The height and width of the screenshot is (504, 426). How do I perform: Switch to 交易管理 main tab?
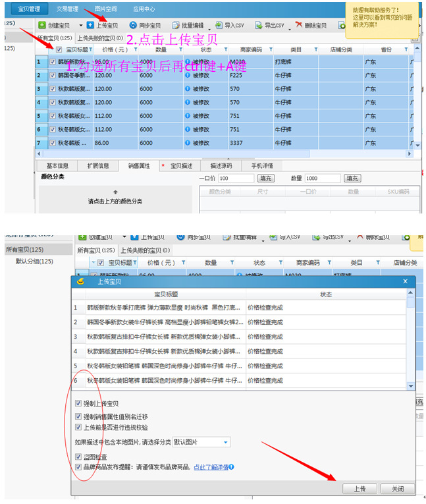coord(67,9)
